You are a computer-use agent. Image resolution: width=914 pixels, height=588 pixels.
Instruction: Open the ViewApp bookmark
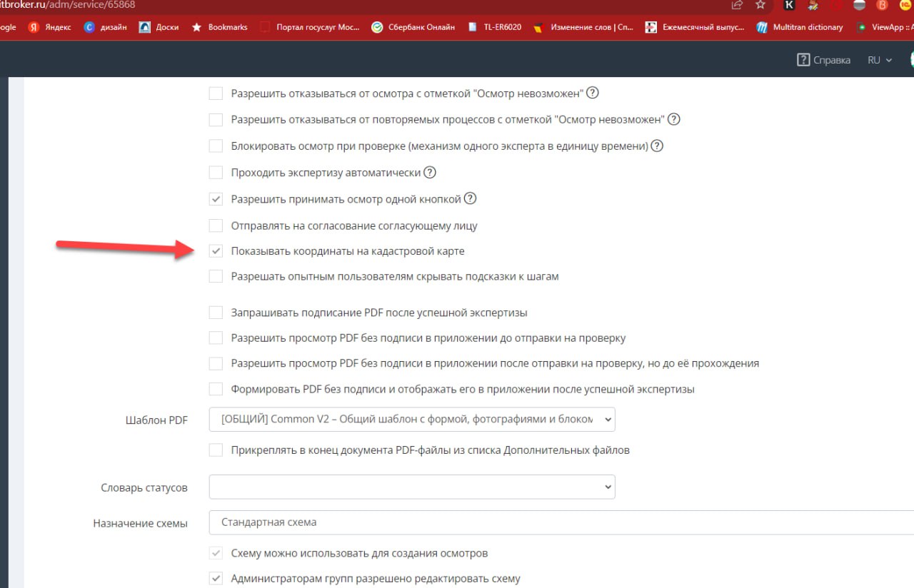[x=885, y=27]
